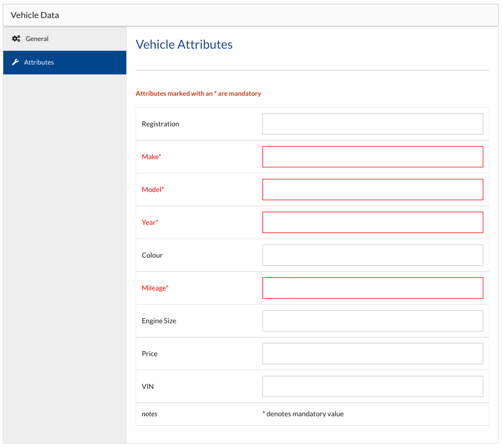The image size is (503, 448).
Task: Select the VIN text field
Action: 372,387
